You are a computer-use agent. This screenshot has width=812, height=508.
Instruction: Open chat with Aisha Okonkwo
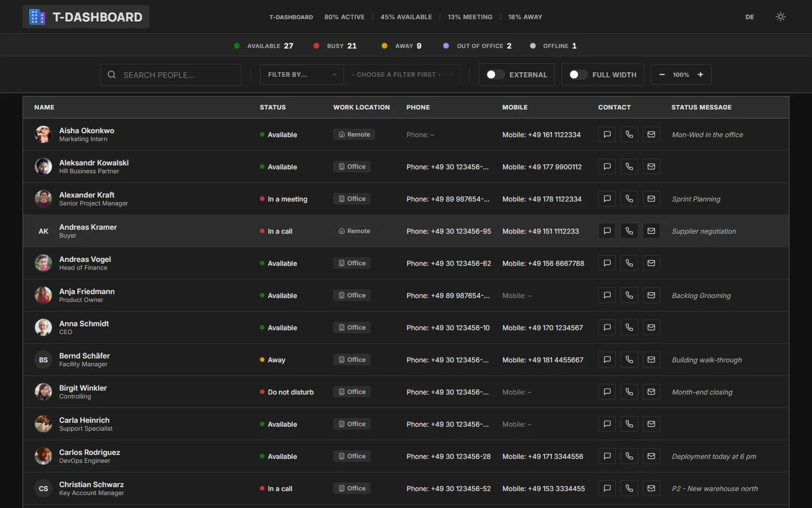pyautogui.click(x=607, y=134)
